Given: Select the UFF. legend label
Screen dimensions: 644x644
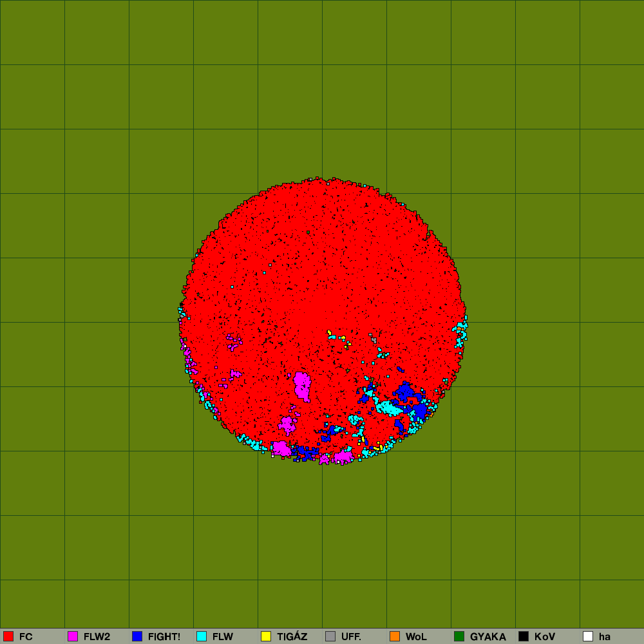Looking at the screenshot, I should 351,637.
